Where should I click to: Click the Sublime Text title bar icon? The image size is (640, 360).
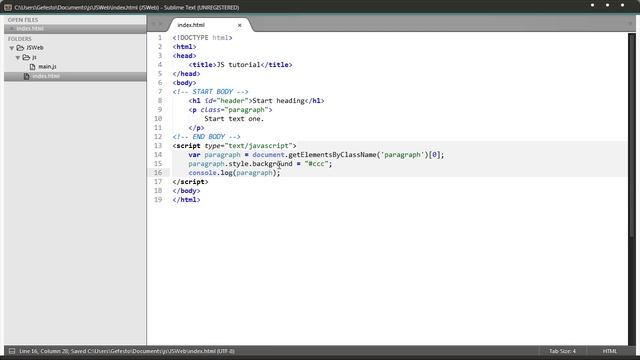(8, 7)
